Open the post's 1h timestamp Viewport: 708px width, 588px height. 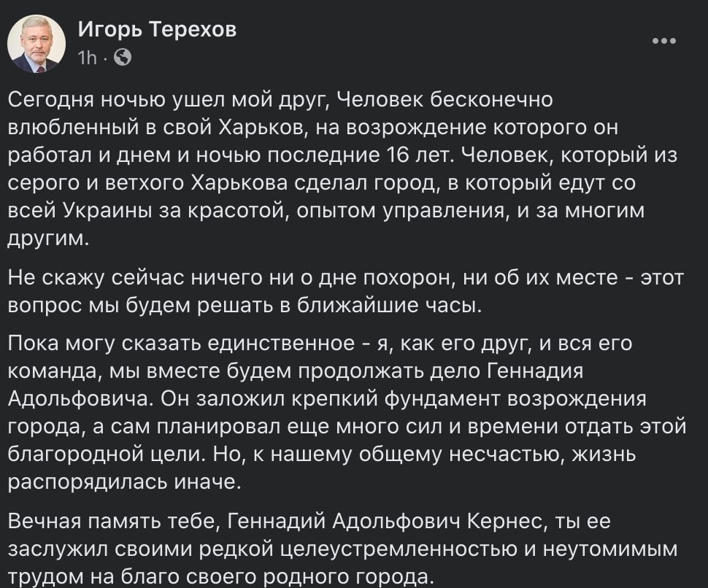click(88, 57)
